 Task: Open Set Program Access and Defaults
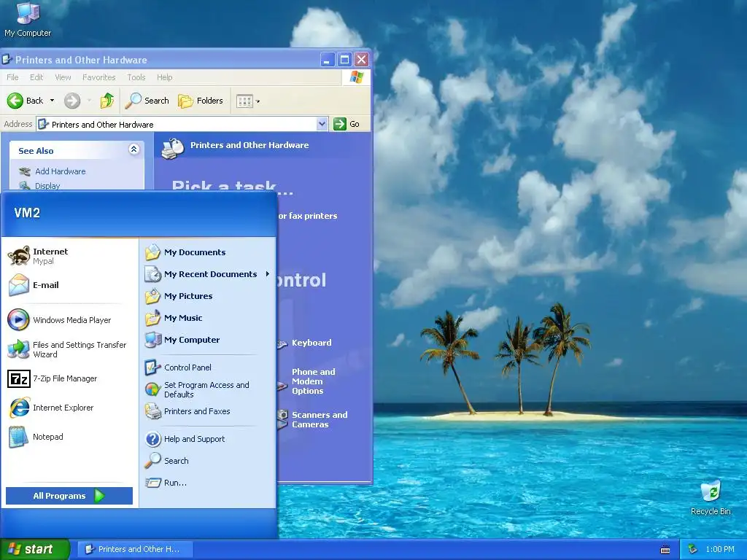pos(208,389)
